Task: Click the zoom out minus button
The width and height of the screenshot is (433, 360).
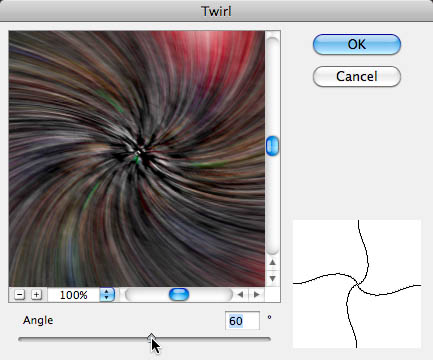Action: (x=20, y=295)
